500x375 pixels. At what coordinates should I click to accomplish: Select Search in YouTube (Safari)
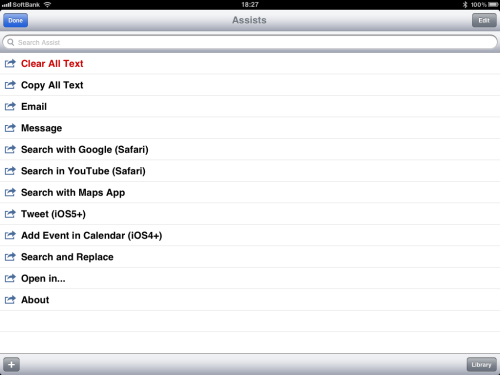tap(250, 171)
